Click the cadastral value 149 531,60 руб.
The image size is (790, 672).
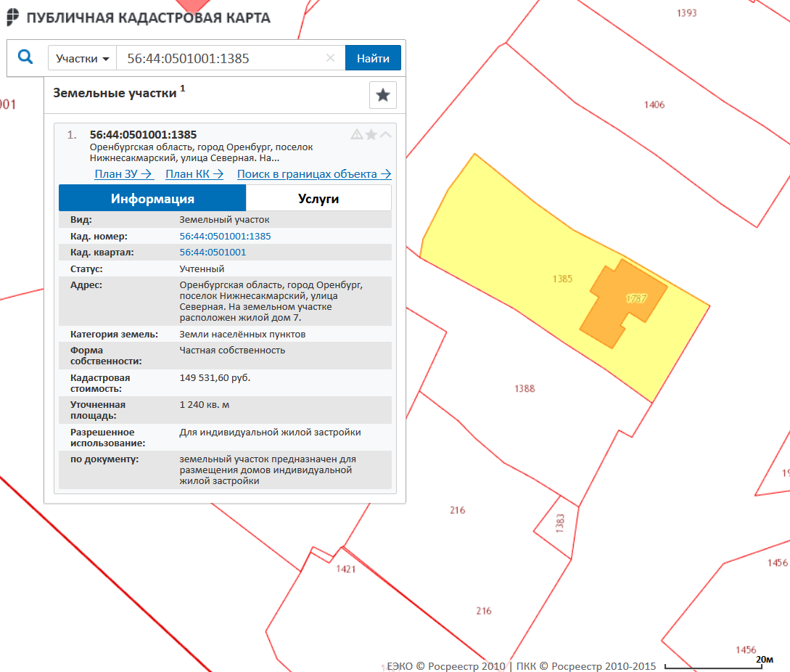click(215, 377)
